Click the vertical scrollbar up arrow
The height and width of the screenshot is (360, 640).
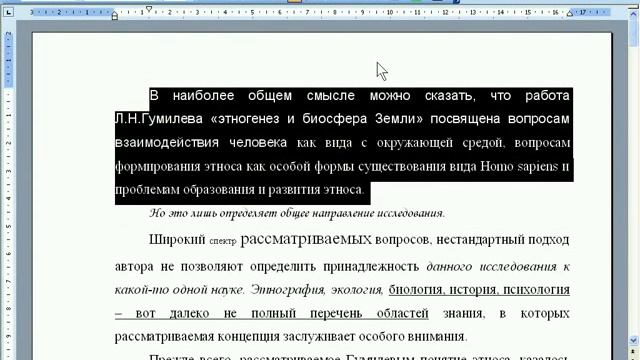tap(633, 14)
